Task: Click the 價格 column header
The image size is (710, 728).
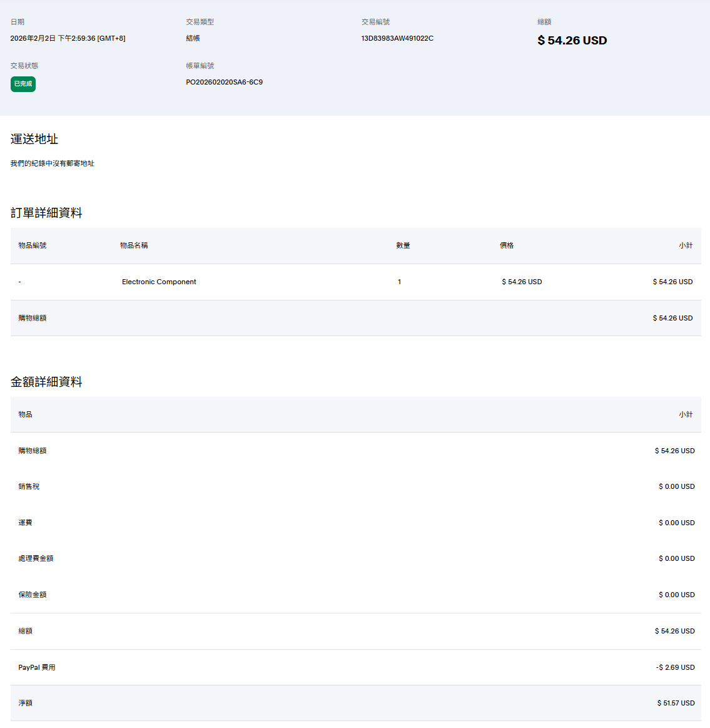Action: pos(507,245)
